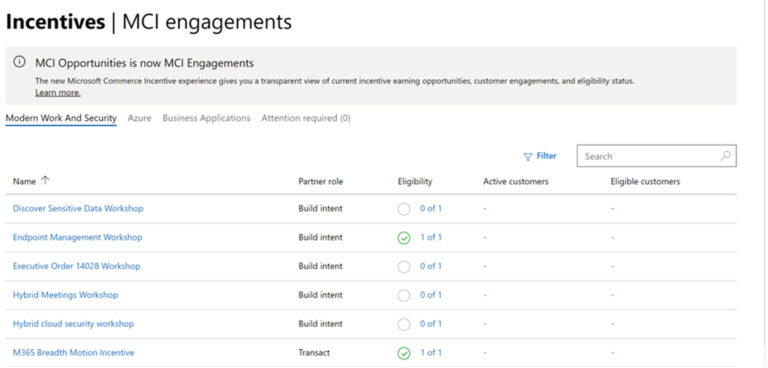
Task: Open Hybrid Meetings Workshop engagement
Action: tap(65, 295)
